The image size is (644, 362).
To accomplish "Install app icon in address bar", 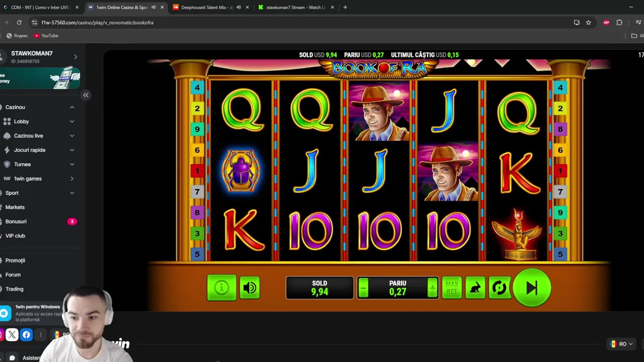I will coord(577,22).
